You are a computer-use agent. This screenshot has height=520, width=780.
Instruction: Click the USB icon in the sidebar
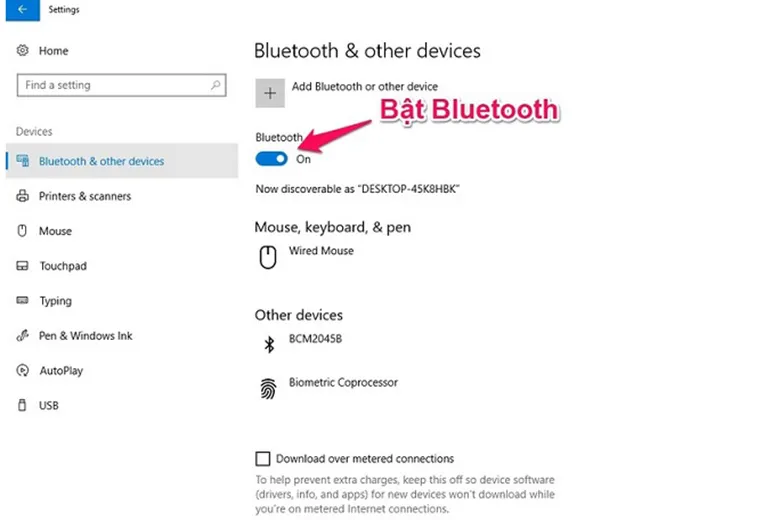point(22,406)
